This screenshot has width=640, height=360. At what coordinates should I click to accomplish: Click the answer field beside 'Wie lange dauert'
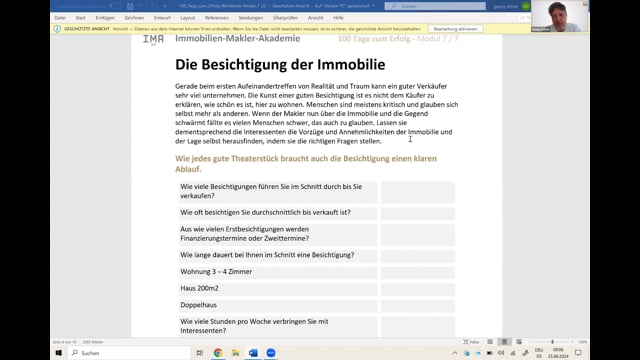tap(418, 255)
